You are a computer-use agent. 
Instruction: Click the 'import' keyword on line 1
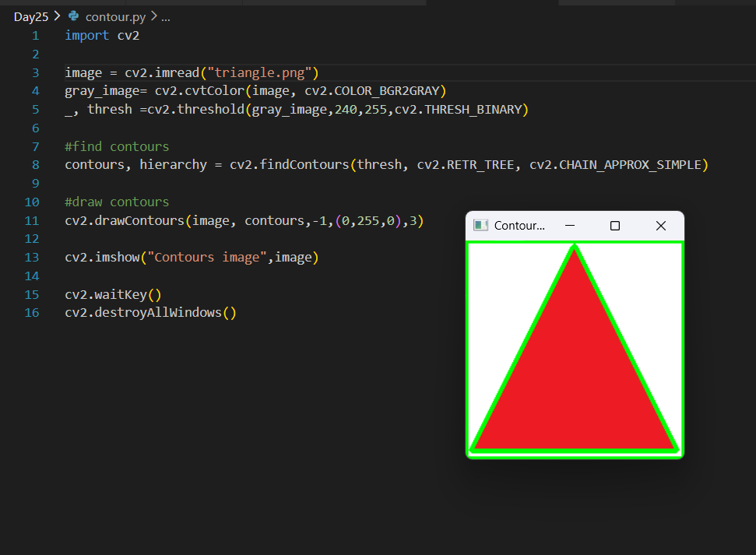point(86,36)
